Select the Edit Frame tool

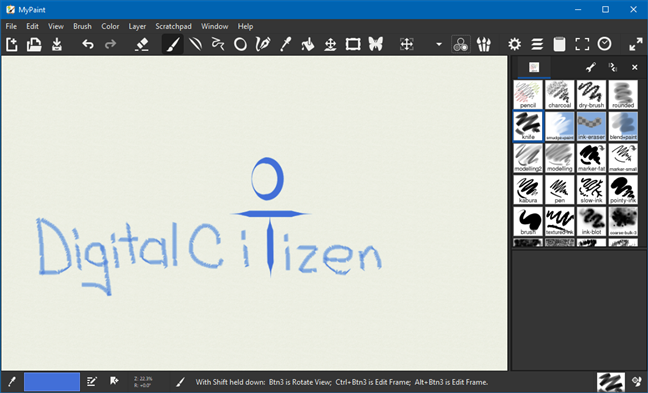point(353,44)
